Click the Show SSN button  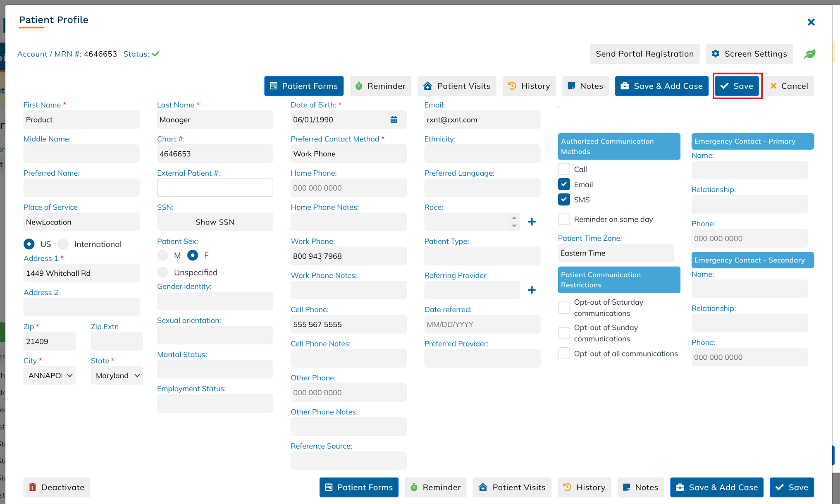[x=215, y=222]
